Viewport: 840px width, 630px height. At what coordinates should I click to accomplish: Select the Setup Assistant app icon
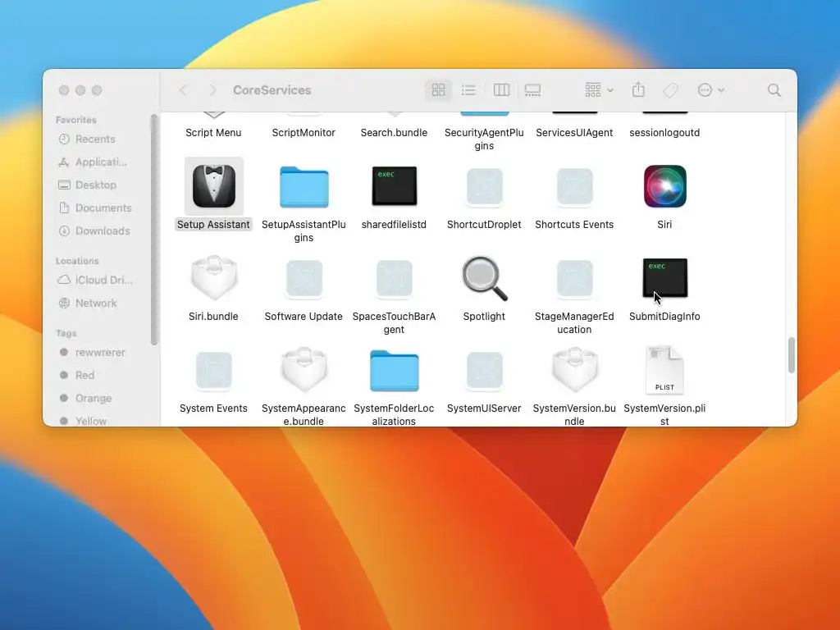[214, 186]
